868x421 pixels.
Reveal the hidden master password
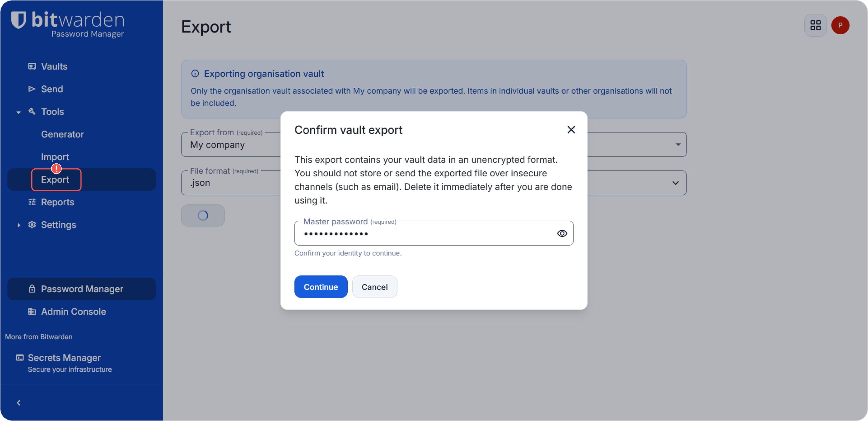click(x=562, y=233)
